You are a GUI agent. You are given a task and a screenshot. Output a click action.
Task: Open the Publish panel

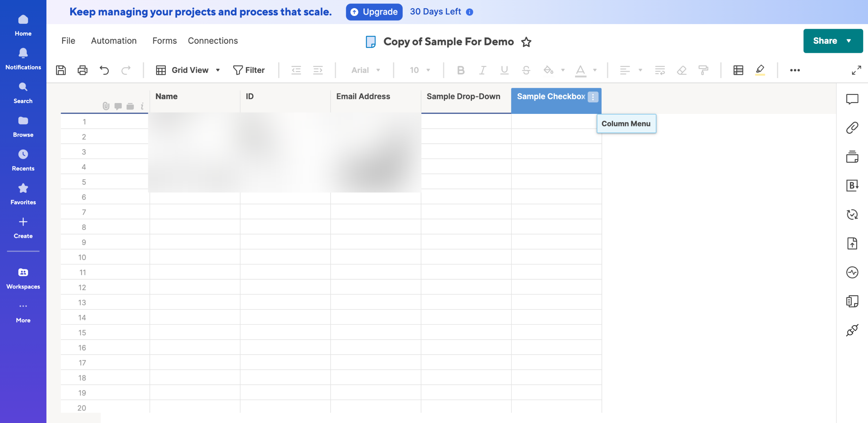coord(853,243)
